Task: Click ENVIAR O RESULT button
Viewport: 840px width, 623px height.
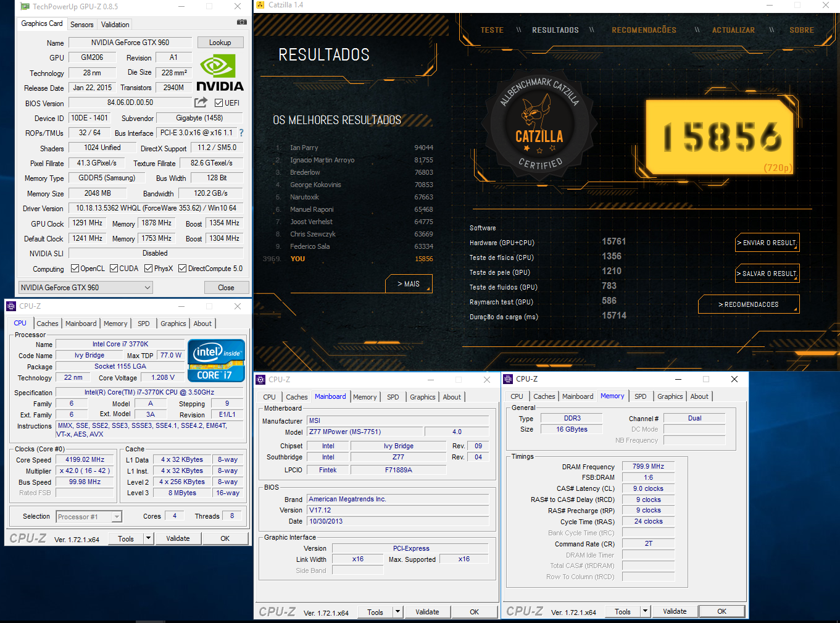Action: (x=767, y=243)
